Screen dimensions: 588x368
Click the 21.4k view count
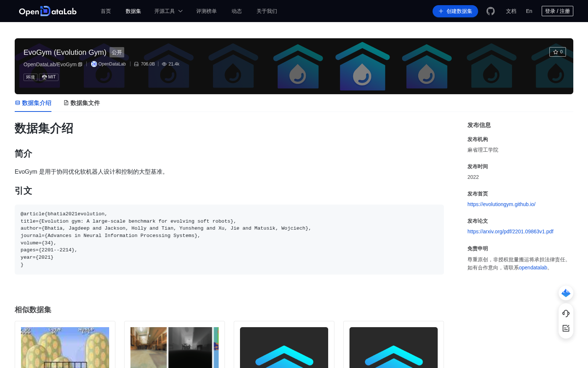174,64
